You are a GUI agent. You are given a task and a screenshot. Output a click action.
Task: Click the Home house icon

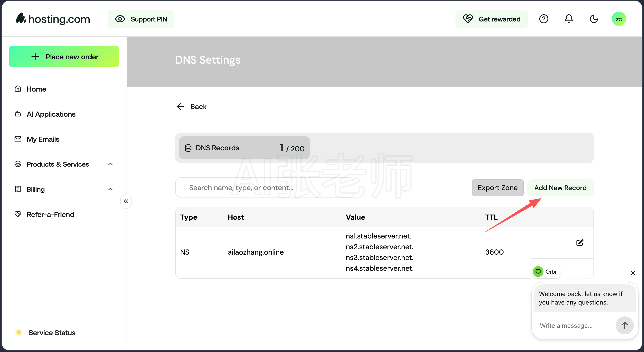click(18, 89)
